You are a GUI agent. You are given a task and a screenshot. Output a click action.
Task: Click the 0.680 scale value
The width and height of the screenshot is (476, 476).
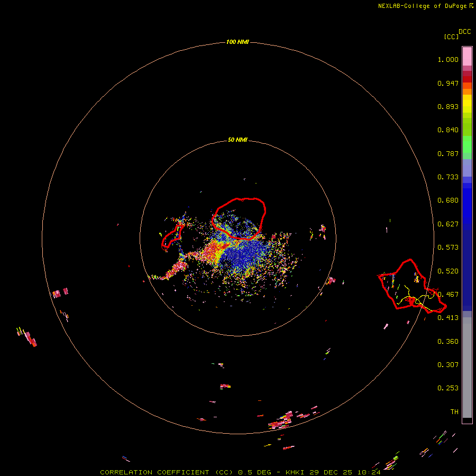pos(448,200)
